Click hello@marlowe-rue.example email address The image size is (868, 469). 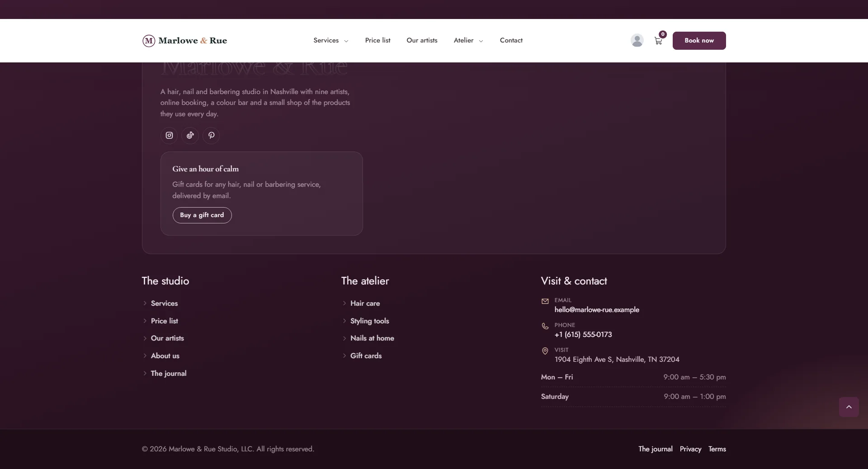click(x=597, y=310)
